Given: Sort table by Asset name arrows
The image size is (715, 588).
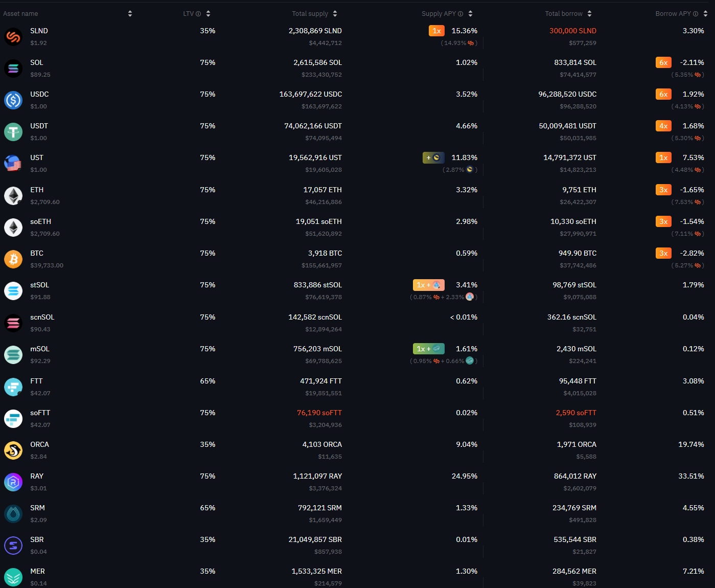Looking at the screenshot, I should (130, 14).
